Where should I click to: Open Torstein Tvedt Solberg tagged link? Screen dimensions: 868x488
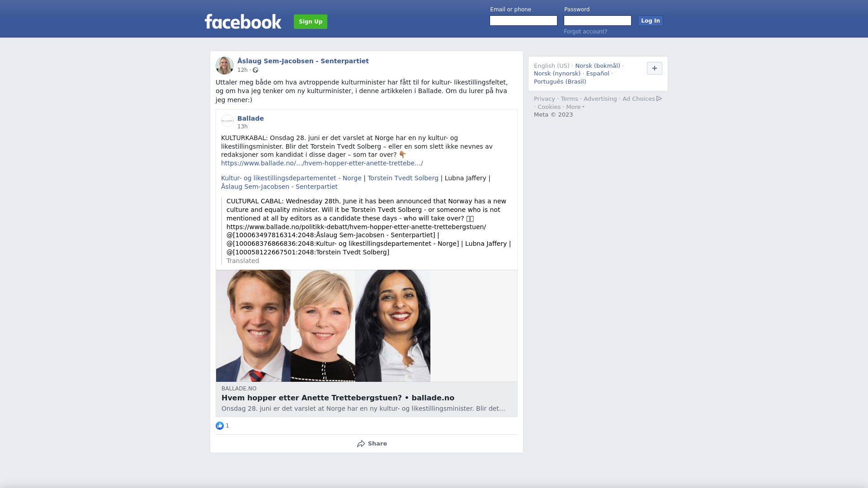[x=403, y=178]
